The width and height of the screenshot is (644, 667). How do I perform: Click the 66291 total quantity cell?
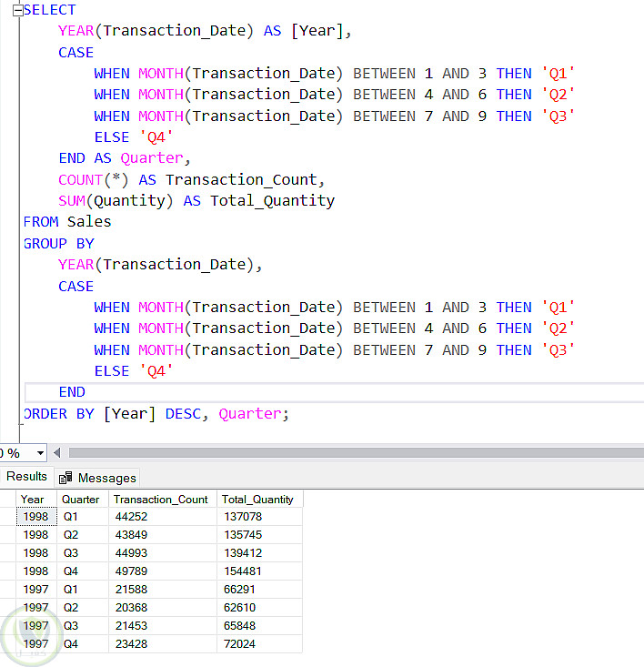pos(260,590)
